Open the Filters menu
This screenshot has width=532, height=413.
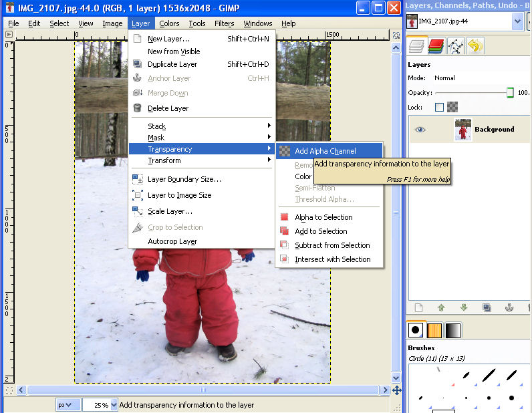click(225, 23)
